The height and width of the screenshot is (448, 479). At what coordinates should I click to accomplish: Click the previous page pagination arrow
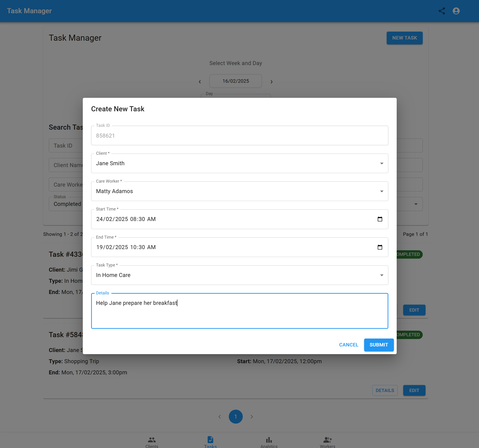[220, 416]
